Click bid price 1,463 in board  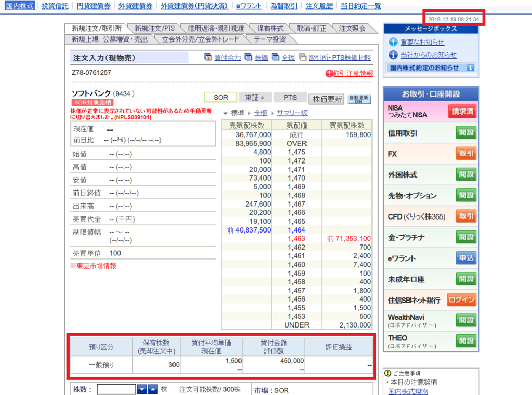[297, 239]
